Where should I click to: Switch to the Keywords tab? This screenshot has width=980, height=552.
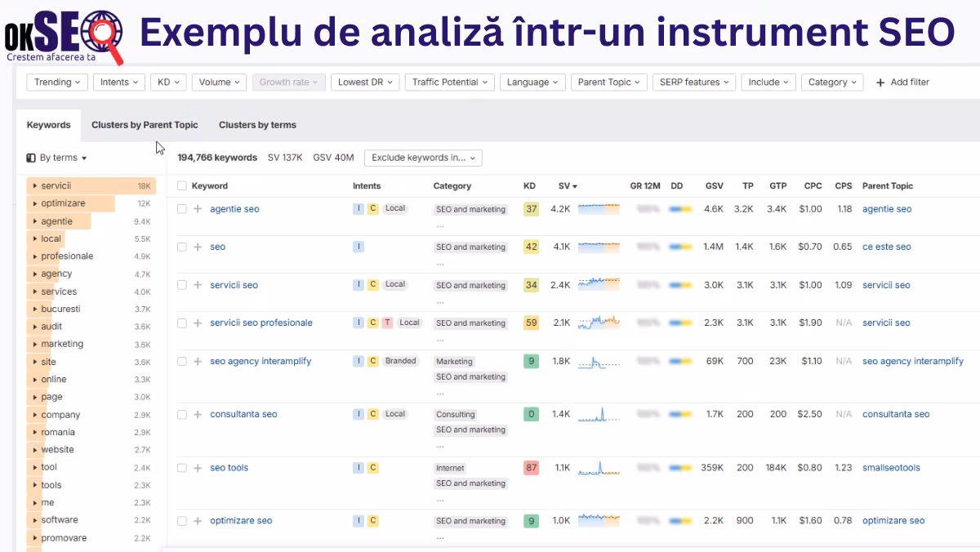48,126
